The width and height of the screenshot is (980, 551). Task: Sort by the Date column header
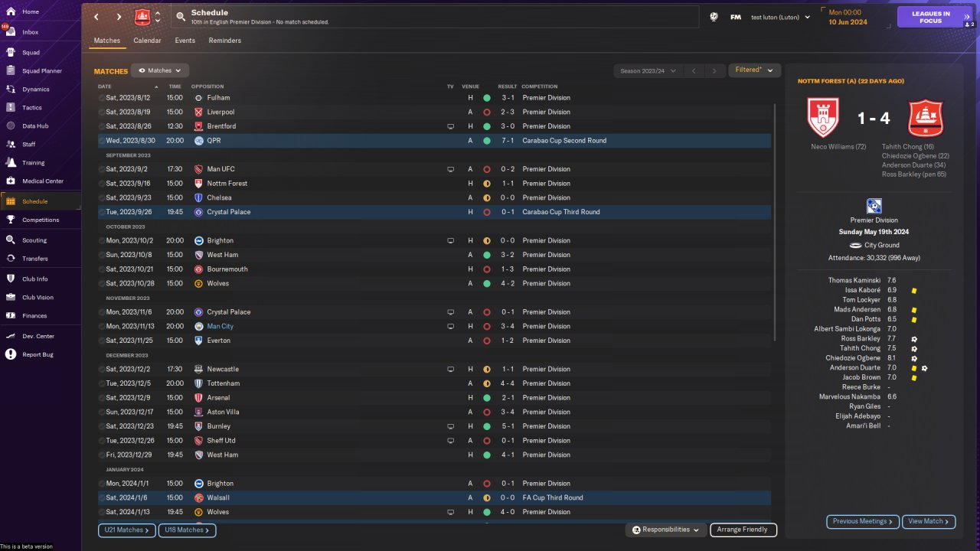pyautogui.click(x=105, y=86)
